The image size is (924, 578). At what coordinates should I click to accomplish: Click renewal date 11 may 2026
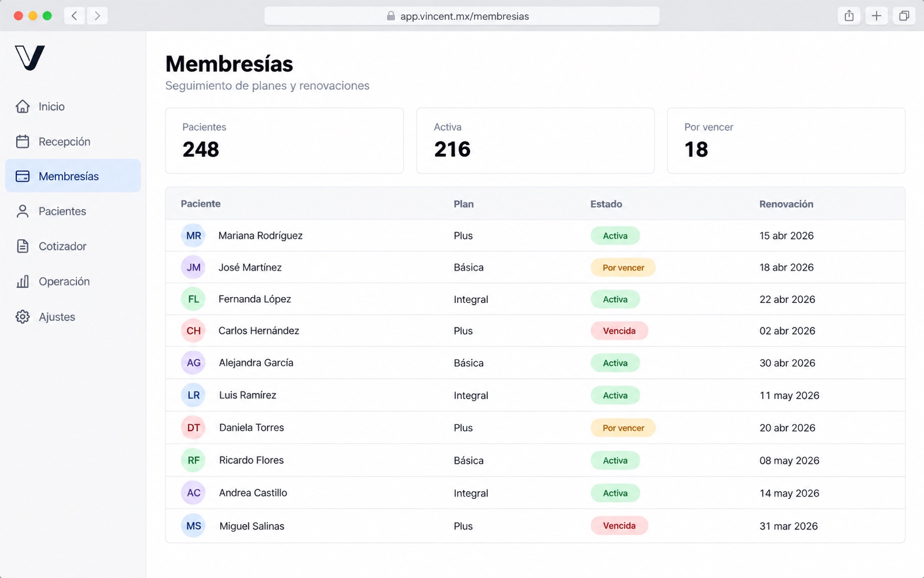(789, 395)
